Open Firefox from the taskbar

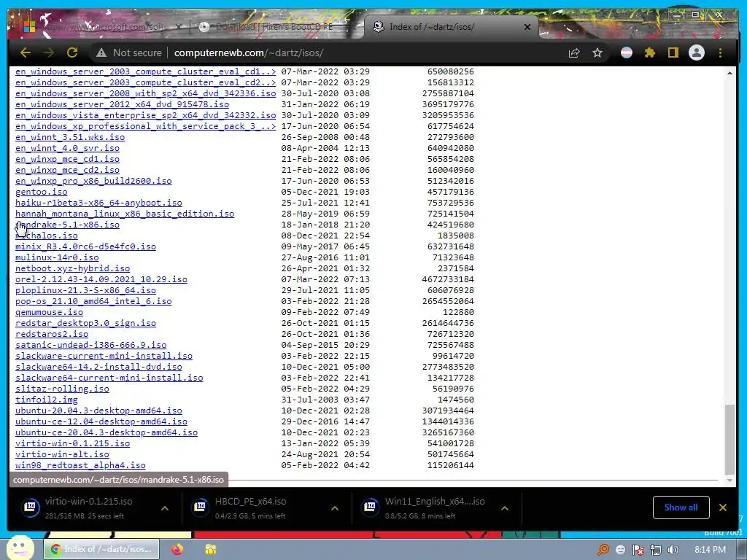coord(177,550)
